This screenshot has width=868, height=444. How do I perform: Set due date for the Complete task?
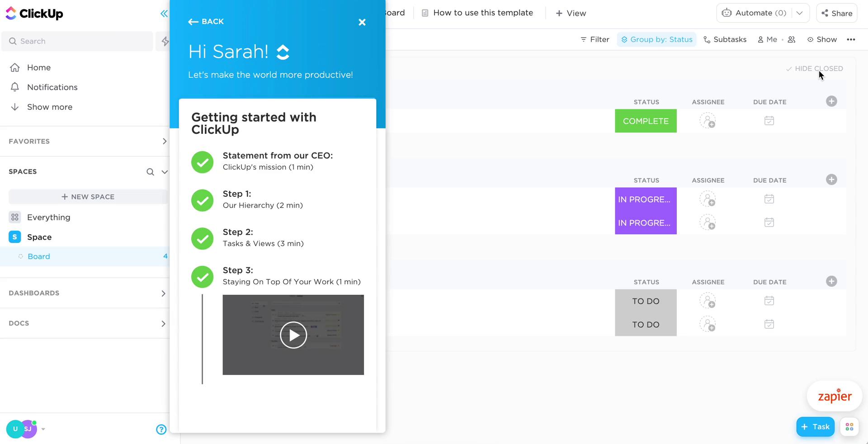769,121
